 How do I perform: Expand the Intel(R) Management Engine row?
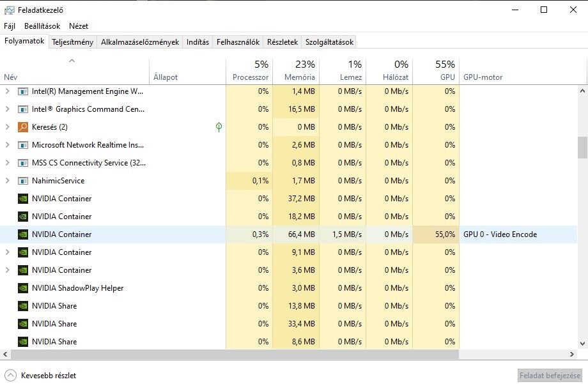click(x=7, y=91)
